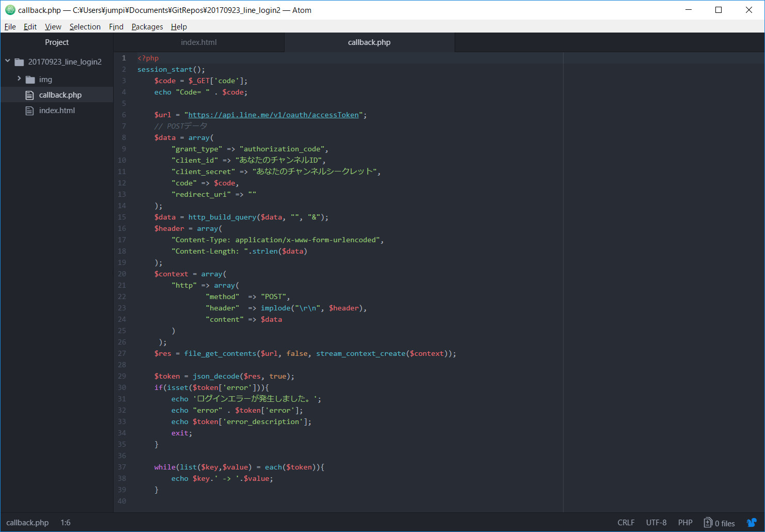
Task: Click the 20170923_line_login2 folder icon
Action: 20,62
